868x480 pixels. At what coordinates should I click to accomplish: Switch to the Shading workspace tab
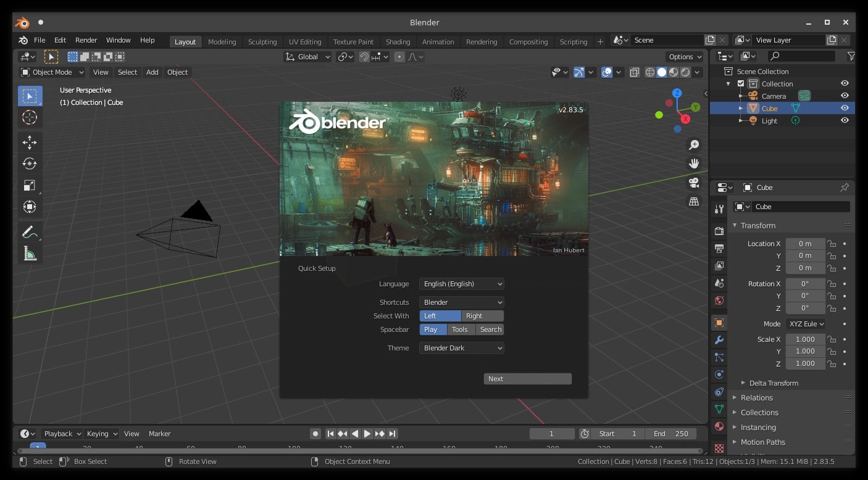(x=398, y=41)
